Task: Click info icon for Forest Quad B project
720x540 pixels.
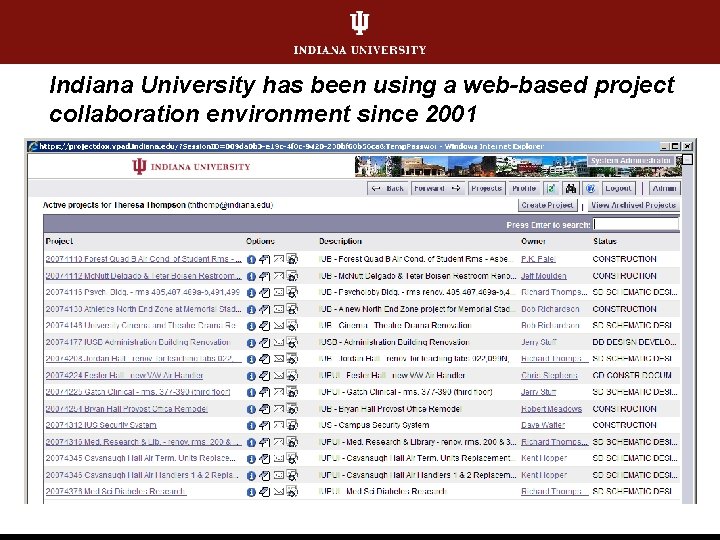Action: coord(251,259)
